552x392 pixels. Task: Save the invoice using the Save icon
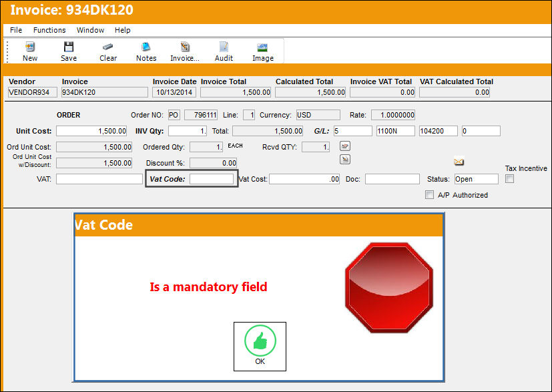[x=69, y=47]
